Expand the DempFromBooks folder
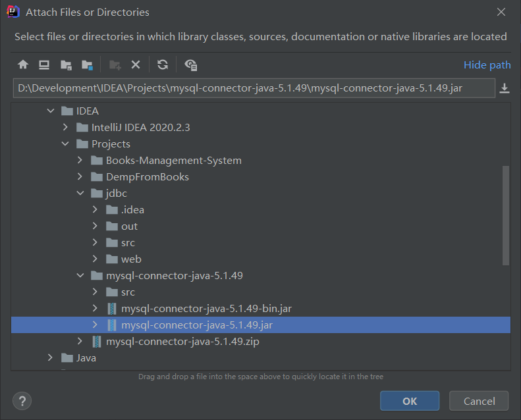The height and width of the screenshot is (420, 521). click(80, 176)
